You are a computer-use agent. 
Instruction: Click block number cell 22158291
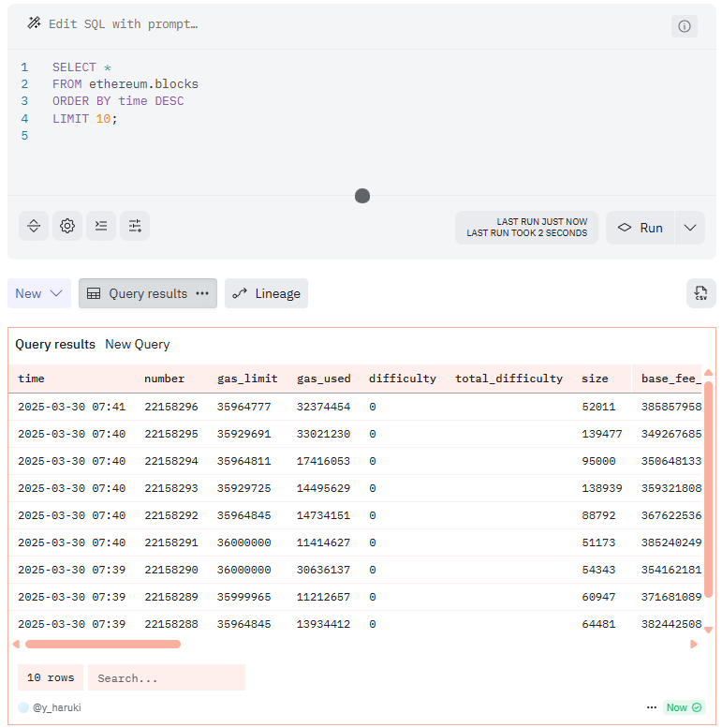tap(171, 542)
